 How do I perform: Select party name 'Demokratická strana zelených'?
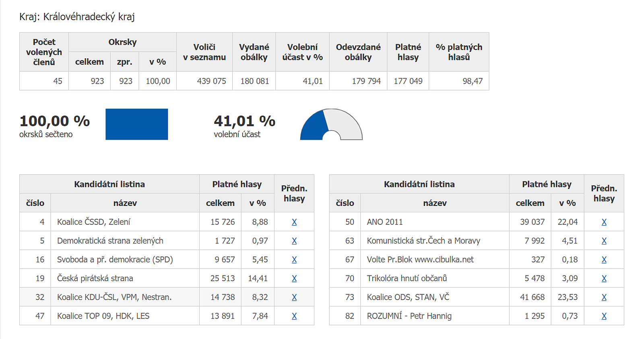pos(110,241)
